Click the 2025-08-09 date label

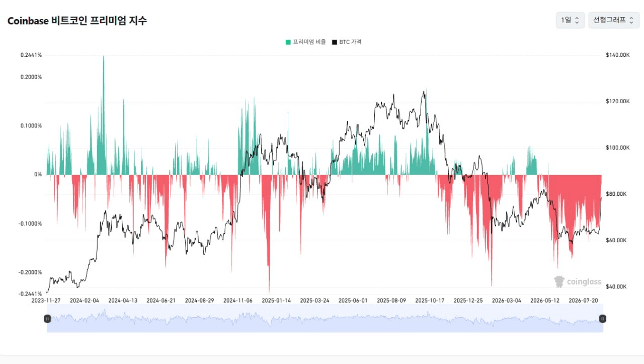391,300
